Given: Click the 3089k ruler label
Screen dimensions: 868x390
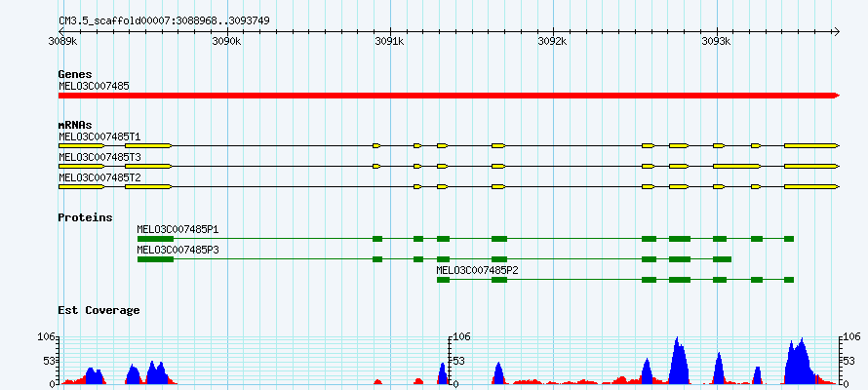Looking at the screenshot, I should click(62, 42).
